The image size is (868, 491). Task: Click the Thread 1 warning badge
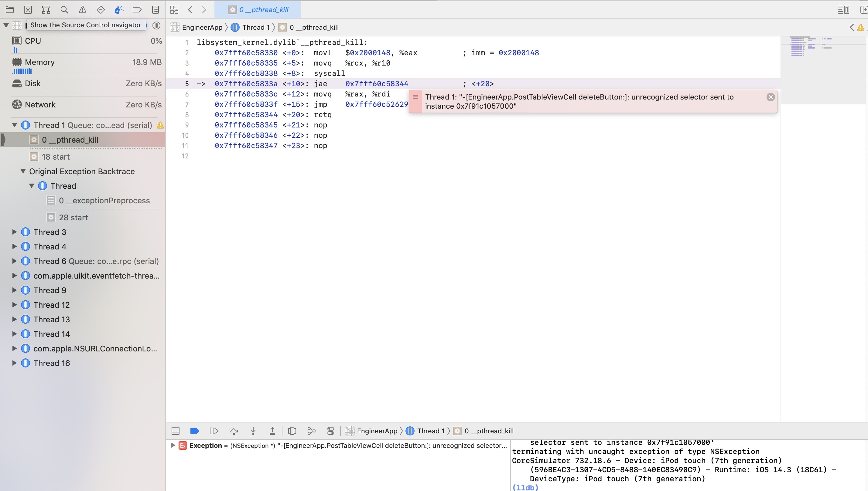[x=160, y=125]
